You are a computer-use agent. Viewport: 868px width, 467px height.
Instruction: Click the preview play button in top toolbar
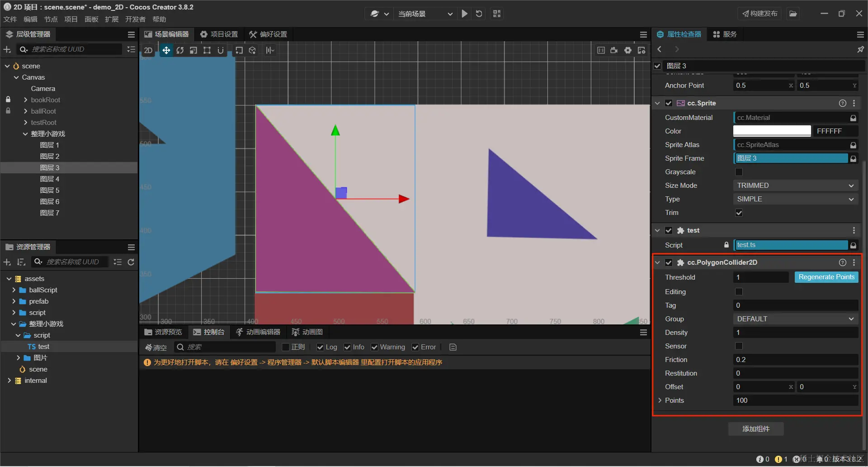(x=464, y=14)
